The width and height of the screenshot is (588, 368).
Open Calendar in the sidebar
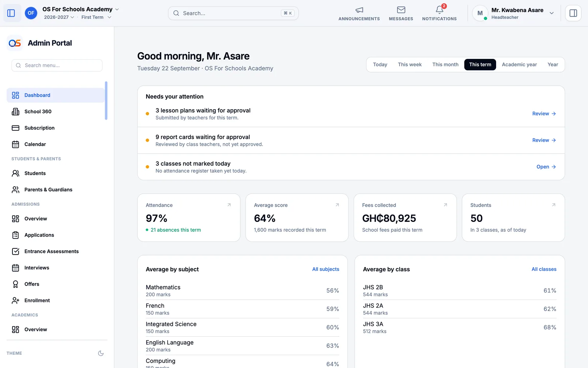tap(55, 144)
